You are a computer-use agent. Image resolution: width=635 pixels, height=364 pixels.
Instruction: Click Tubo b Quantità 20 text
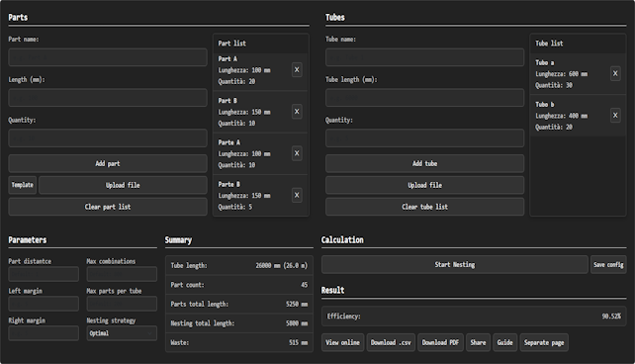[x=554, y=127]
